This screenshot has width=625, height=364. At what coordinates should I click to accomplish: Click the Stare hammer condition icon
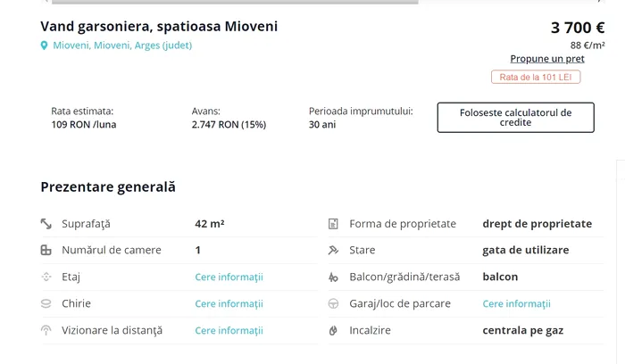tap(333, 251)
